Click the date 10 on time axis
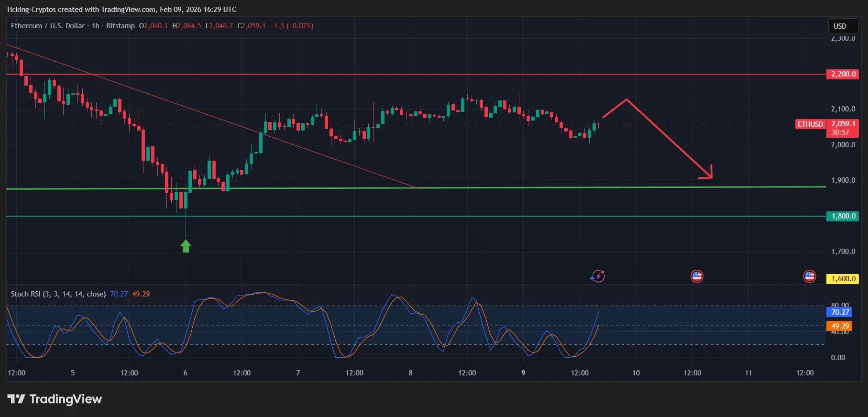868x417 pixels. [x=636, y=373]
